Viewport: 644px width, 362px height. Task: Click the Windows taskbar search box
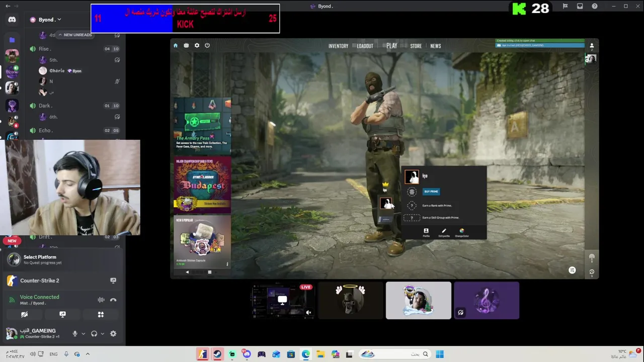point(395,354)
